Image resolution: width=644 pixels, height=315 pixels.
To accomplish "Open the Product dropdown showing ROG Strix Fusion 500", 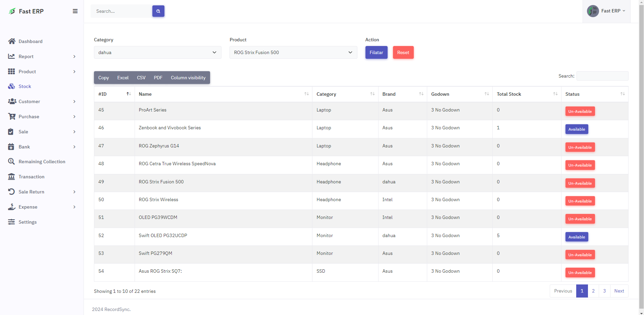I will (x=293, y=52).
